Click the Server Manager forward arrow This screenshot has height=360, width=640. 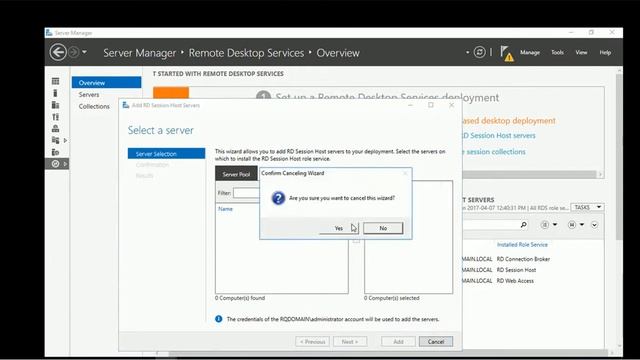pyautogui.click(x=73, y=52)
